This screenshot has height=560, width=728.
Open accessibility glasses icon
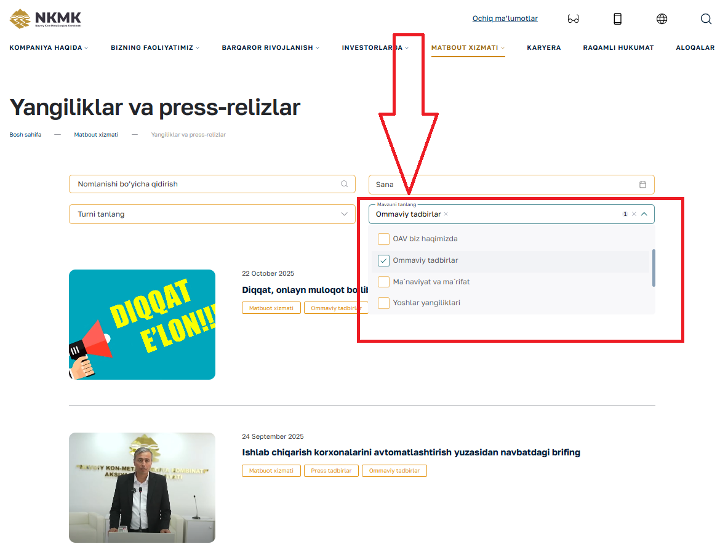573,19
